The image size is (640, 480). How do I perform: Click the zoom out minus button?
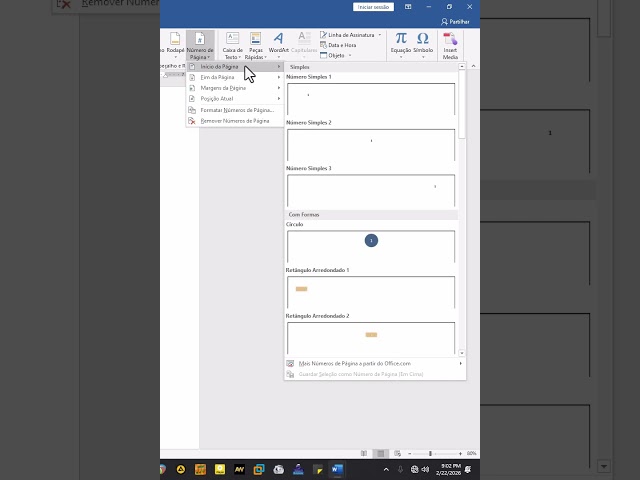(409, 453)
